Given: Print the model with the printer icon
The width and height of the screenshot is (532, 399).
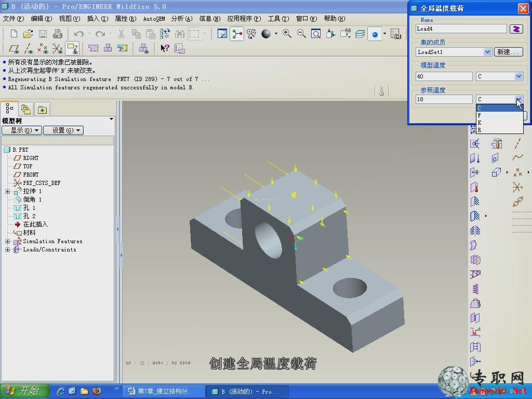Looking at the screenshot, I should click(x=57, y=34).
